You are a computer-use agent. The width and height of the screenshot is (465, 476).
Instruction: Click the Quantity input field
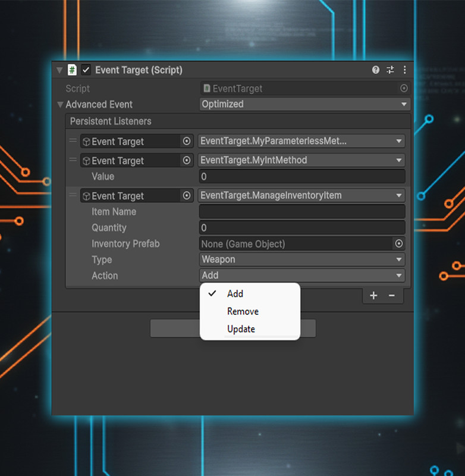[302, 228]
